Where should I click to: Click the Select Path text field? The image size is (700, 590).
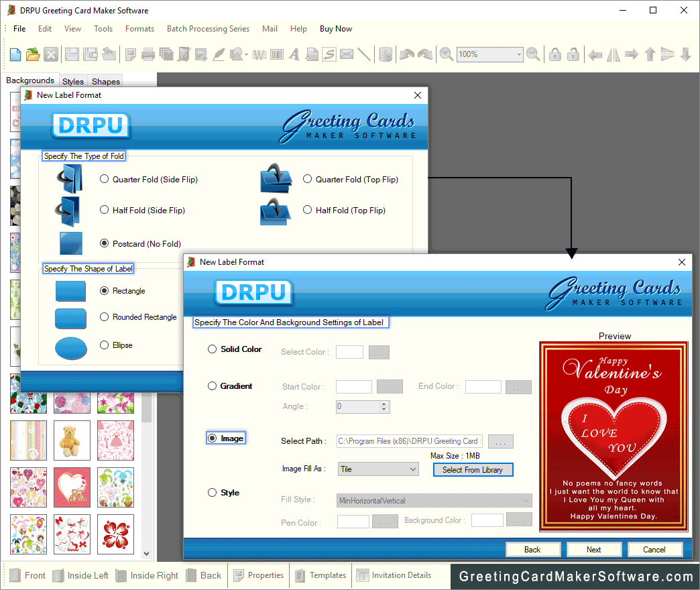[x=410, y=441]
